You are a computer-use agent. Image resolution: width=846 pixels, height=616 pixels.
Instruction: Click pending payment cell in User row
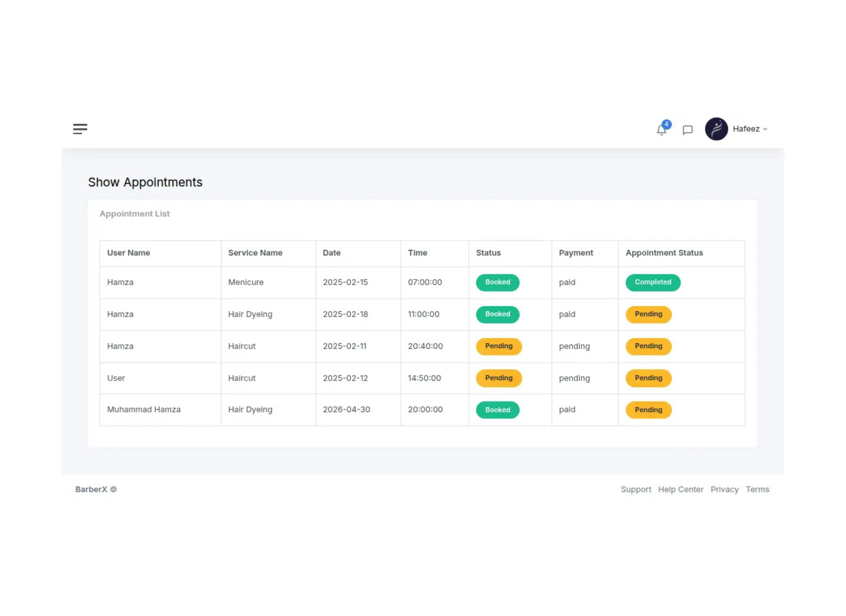click(585, 379)
